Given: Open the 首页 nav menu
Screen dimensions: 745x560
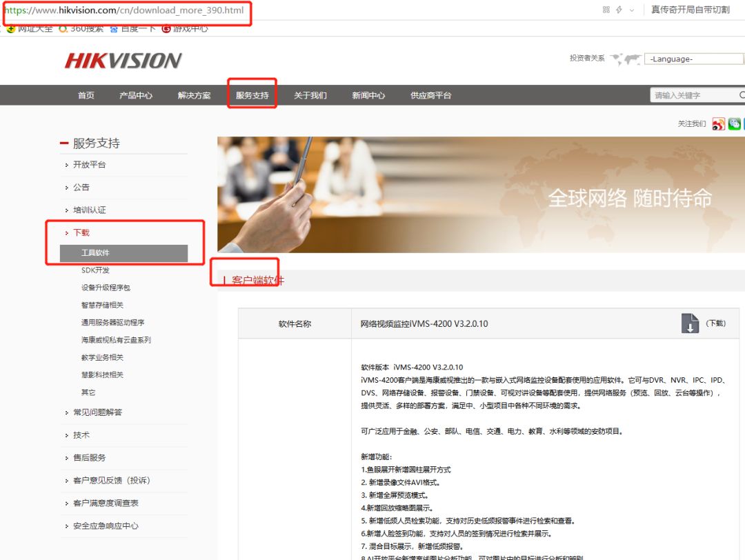Looking at the screenshot, I should pos(86,95).
